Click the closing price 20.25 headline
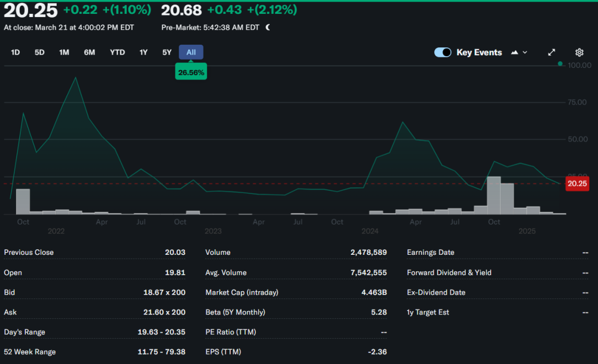 pyautogui.click(x=30, y=10)
